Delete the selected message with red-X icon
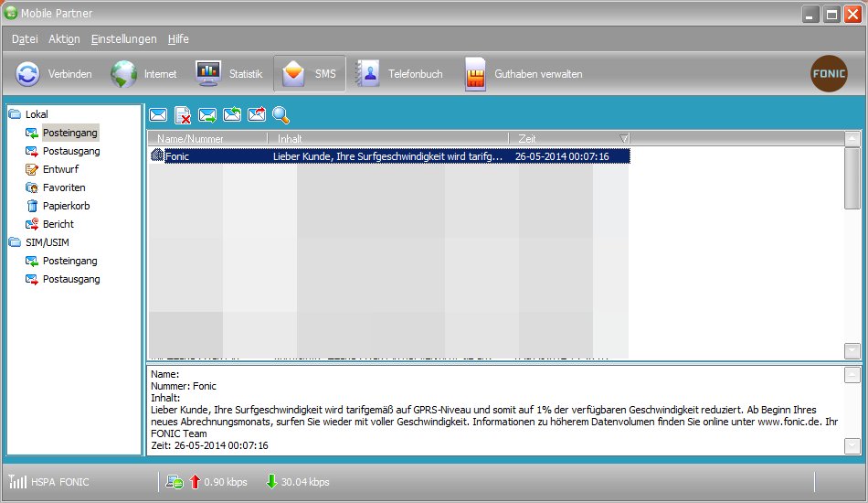Screen dimensions: 868x503 (183, 115)
